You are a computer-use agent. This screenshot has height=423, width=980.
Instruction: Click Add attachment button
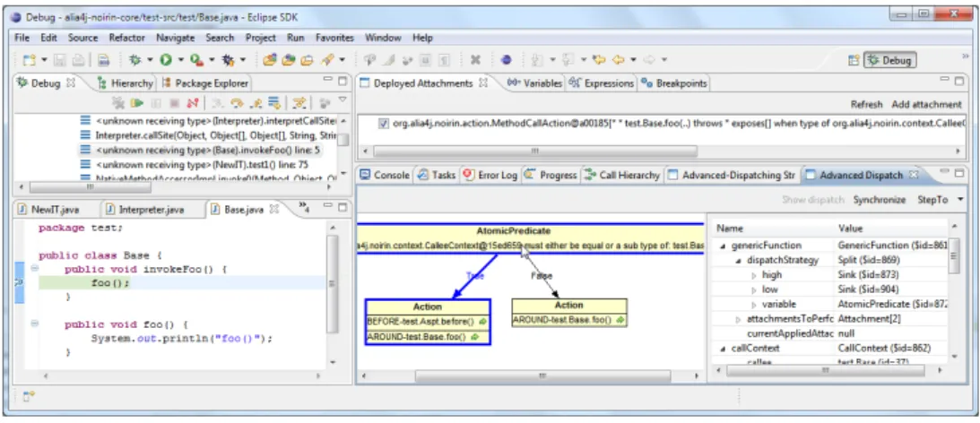pos(926,104)
